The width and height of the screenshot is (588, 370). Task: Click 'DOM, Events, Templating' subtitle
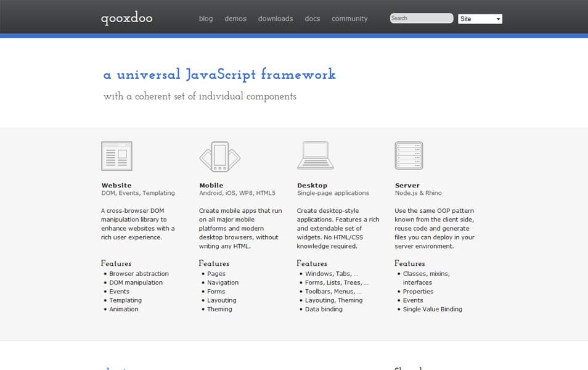[138, 193]
